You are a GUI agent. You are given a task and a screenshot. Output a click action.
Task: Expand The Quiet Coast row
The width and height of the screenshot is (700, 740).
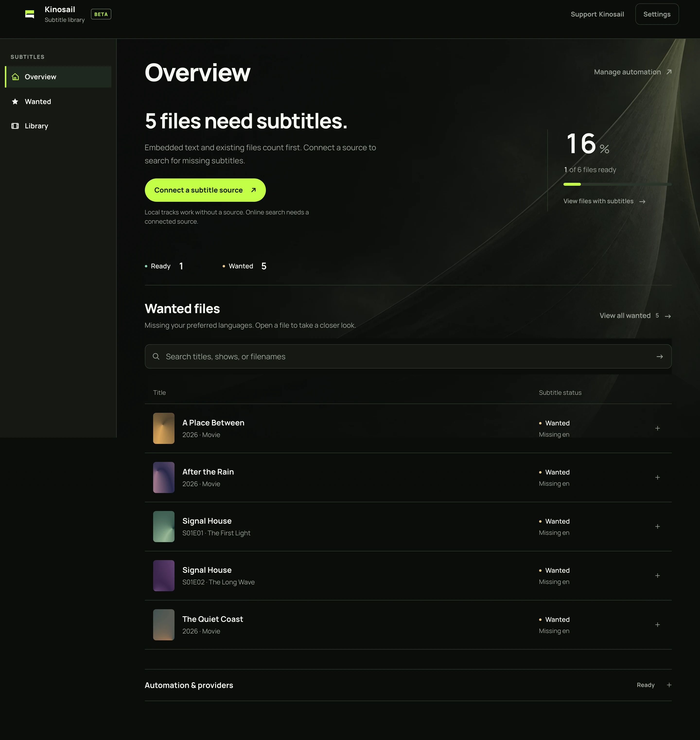click(657, 625)
